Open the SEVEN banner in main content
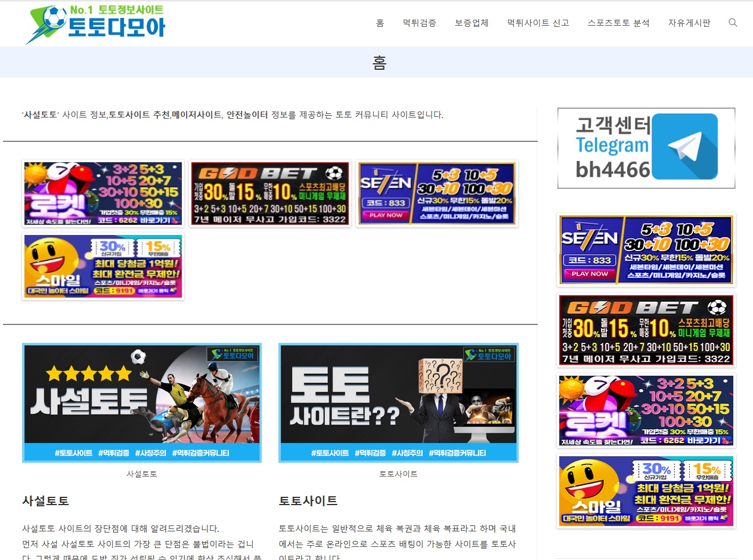This screenshot has height=560, width=753. [x=437, y=193]
